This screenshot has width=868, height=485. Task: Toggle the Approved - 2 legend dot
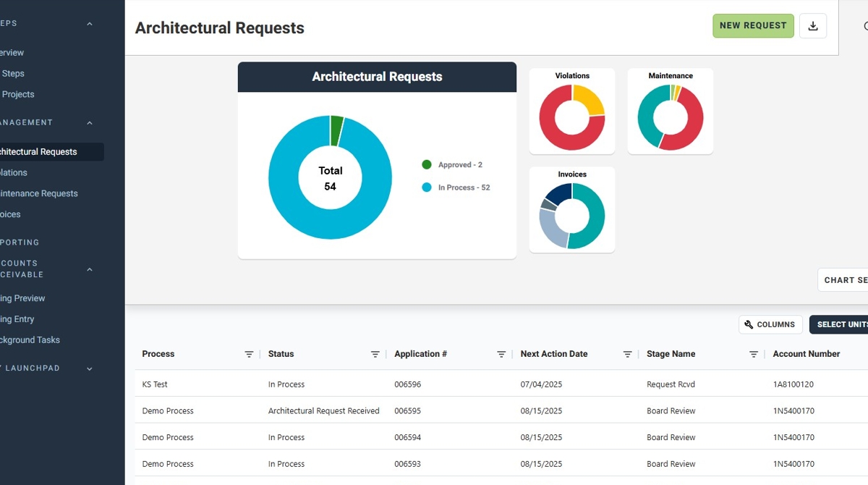(427, 165)
